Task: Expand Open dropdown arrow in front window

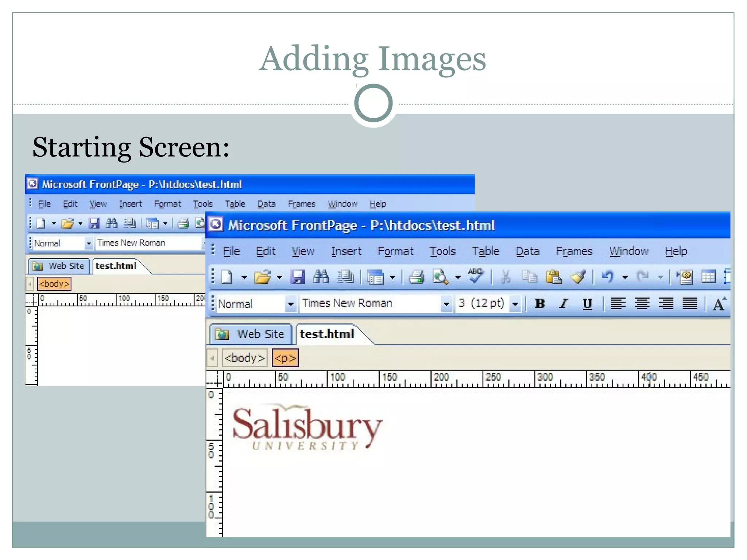Action: pos(279,277)
